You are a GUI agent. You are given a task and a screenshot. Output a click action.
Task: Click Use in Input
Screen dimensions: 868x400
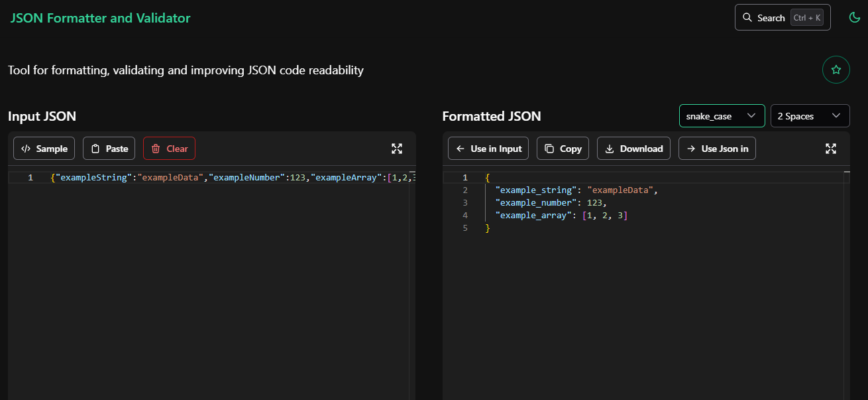[x=488, y=149]
